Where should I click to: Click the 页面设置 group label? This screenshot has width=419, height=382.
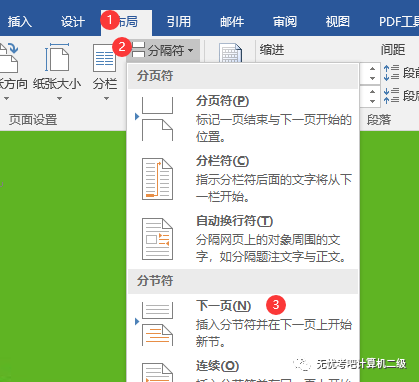[x=33, y=120]
